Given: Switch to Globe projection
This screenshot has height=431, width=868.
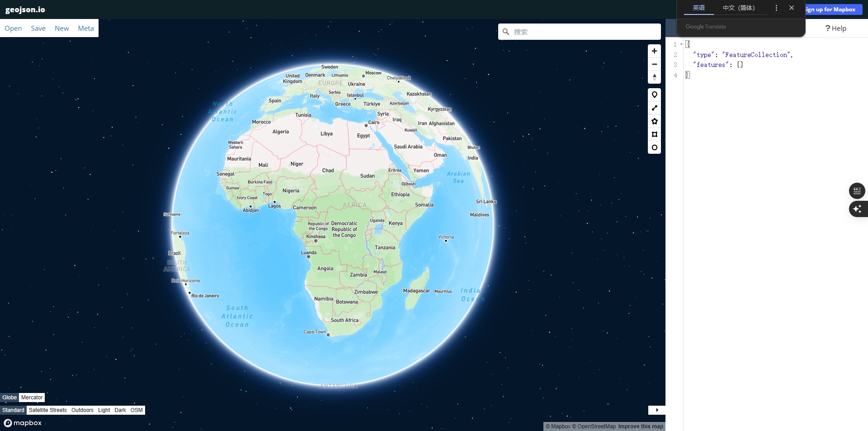Looking at the screenshot, I should [9, 398].
